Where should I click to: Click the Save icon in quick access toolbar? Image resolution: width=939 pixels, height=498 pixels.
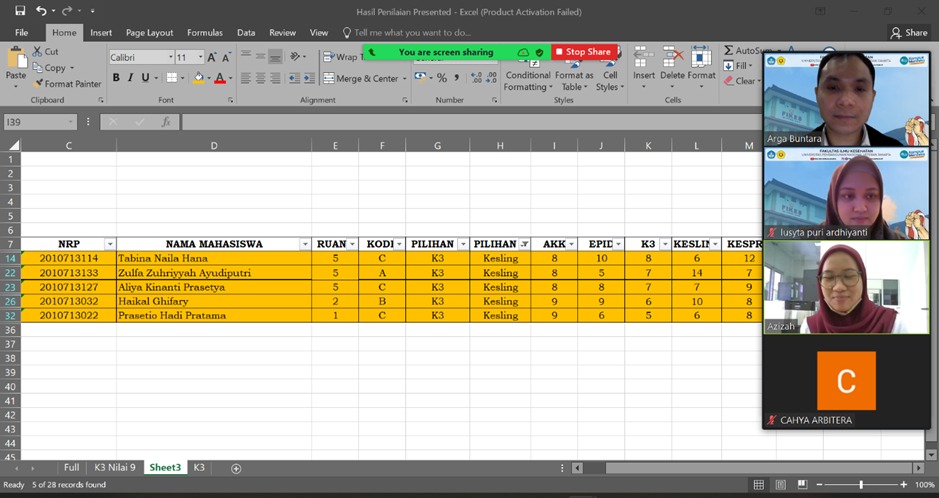[20, 11]
